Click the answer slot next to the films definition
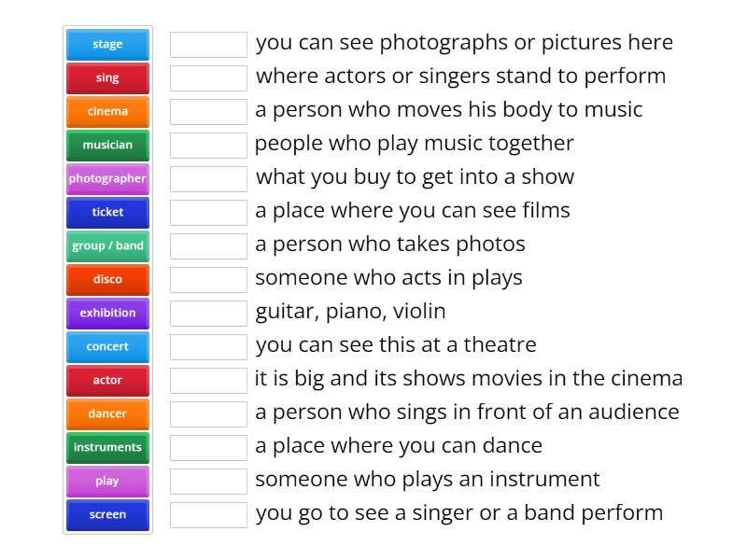 [x=208, y=212]
